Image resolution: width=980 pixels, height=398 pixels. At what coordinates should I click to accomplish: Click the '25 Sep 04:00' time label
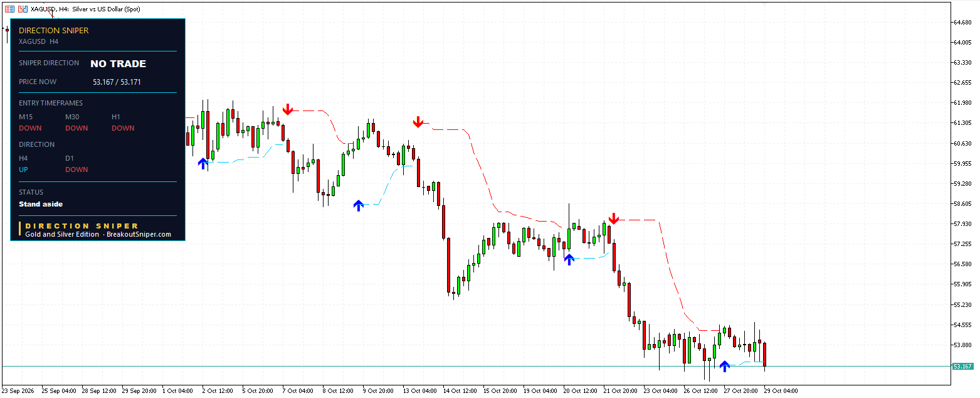pyautogui.click(x=59, y=390)
